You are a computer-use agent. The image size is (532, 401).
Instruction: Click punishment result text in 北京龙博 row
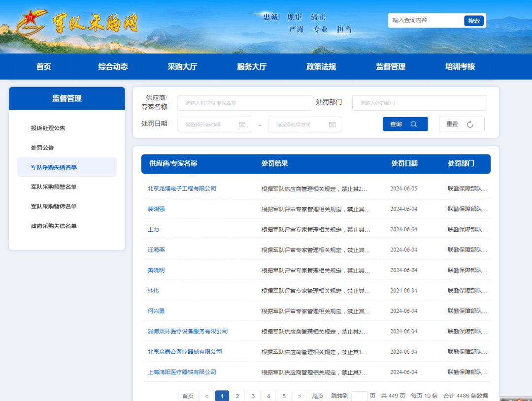pyautogui.click(x=314, y=189)
